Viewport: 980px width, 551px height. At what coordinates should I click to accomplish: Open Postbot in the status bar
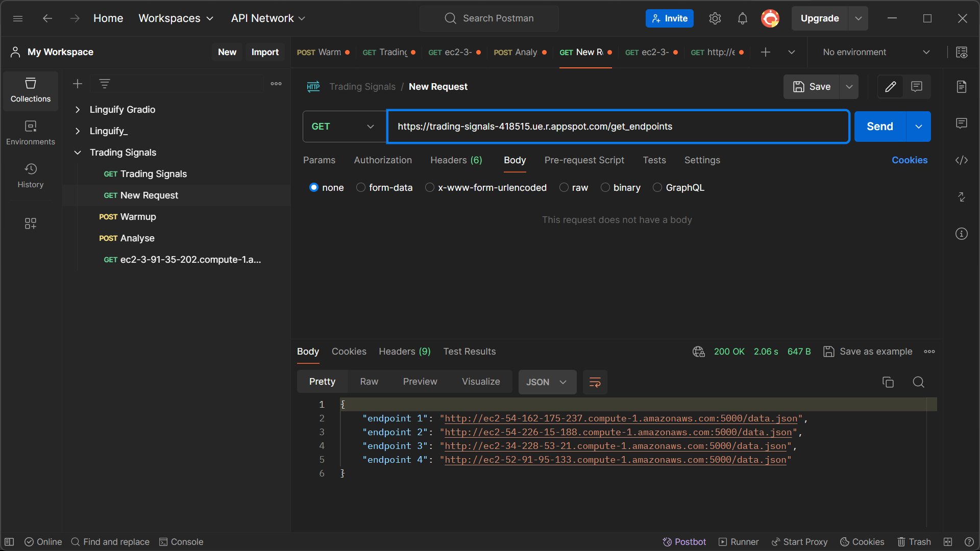click(x=684, y=542)
